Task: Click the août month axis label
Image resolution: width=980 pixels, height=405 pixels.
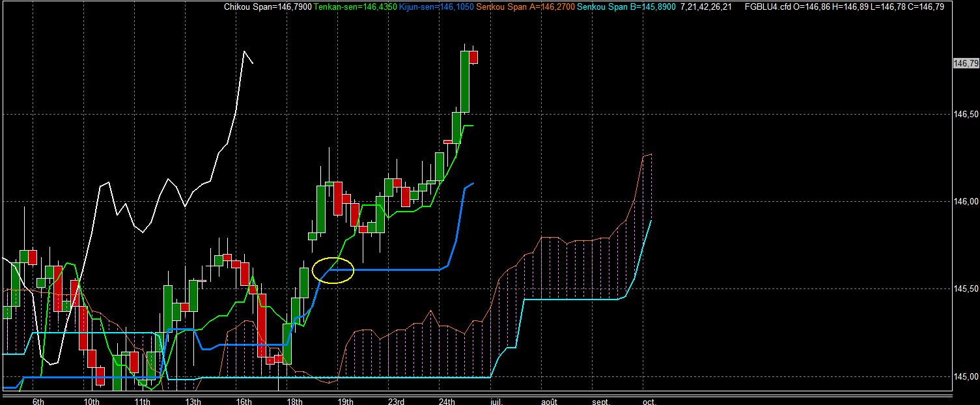Action: pos(550,400)
